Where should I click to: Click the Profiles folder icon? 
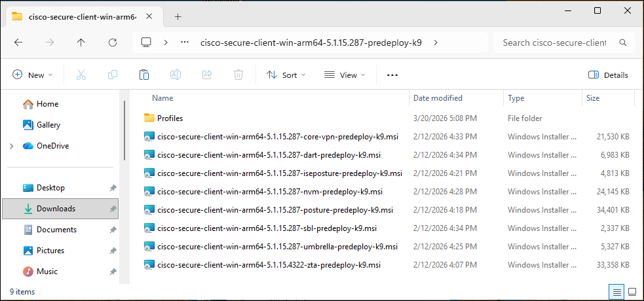coord(149,118)
